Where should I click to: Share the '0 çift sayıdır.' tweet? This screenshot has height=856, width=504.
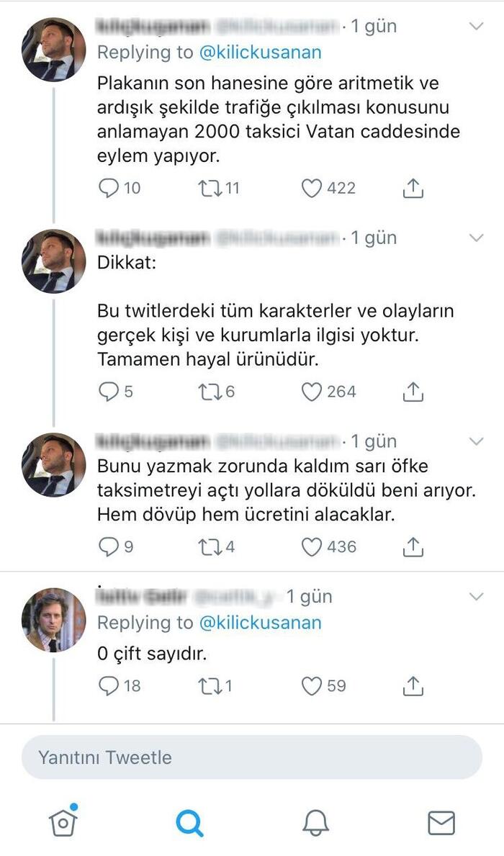pyautogui.click(x=413, y=686)
